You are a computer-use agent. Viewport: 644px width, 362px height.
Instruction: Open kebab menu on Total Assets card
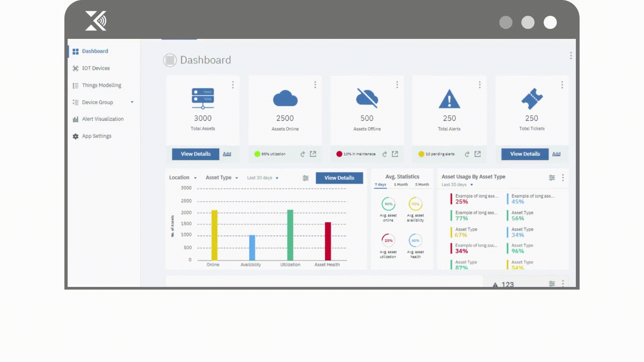click(x=233, y=85)
